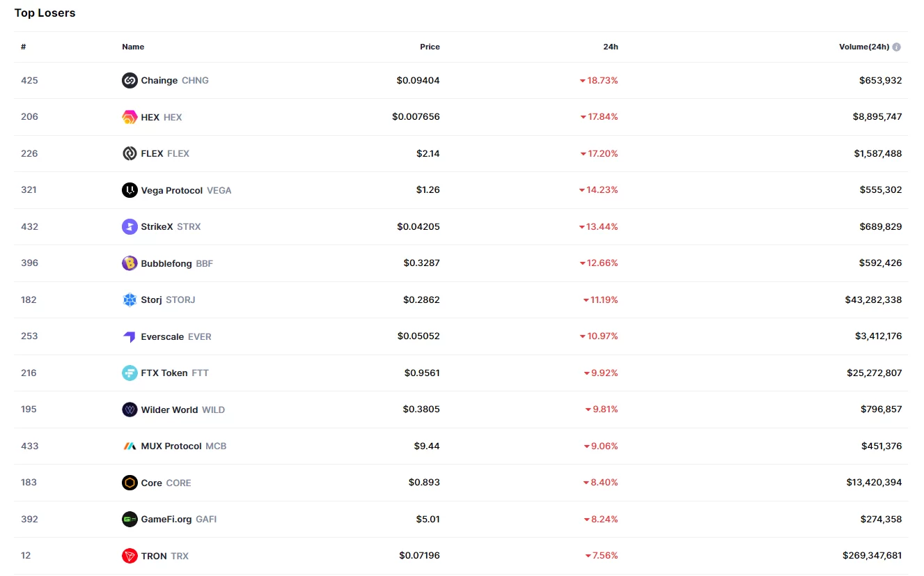The image size is (924, 576).
Task: Click the TRON logo icon
Action: point(130,556)
